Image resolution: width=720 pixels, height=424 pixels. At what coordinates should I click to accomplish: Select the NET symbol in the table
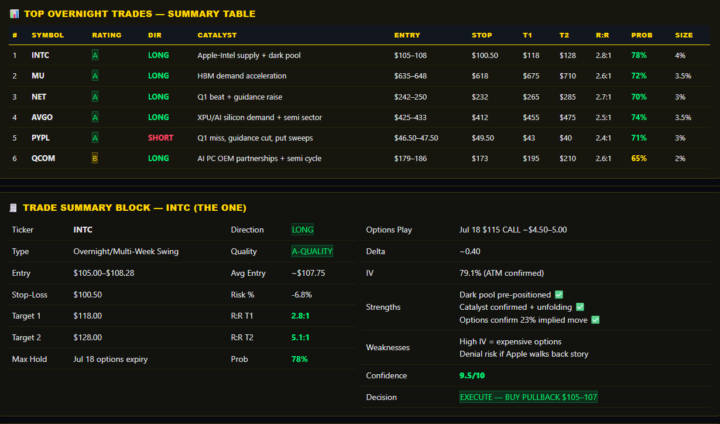(x=39, y=97)
